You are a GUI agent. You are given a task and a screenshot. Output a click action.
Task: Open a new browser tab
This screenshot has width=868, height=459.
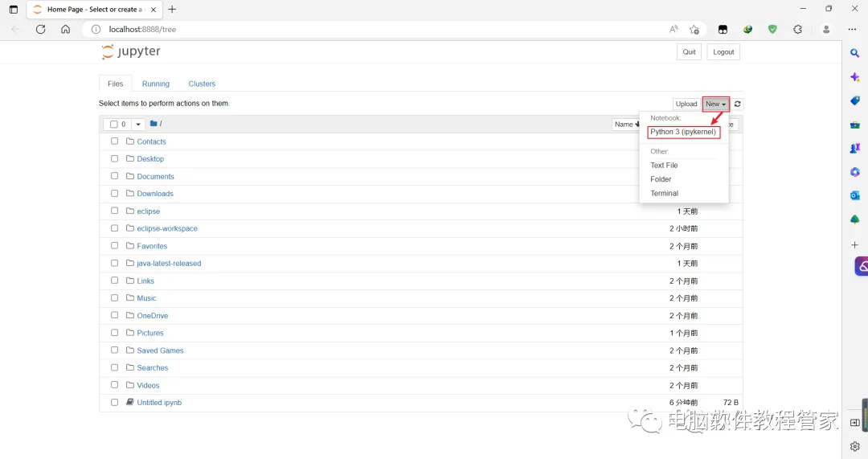[x=172, y=10]
